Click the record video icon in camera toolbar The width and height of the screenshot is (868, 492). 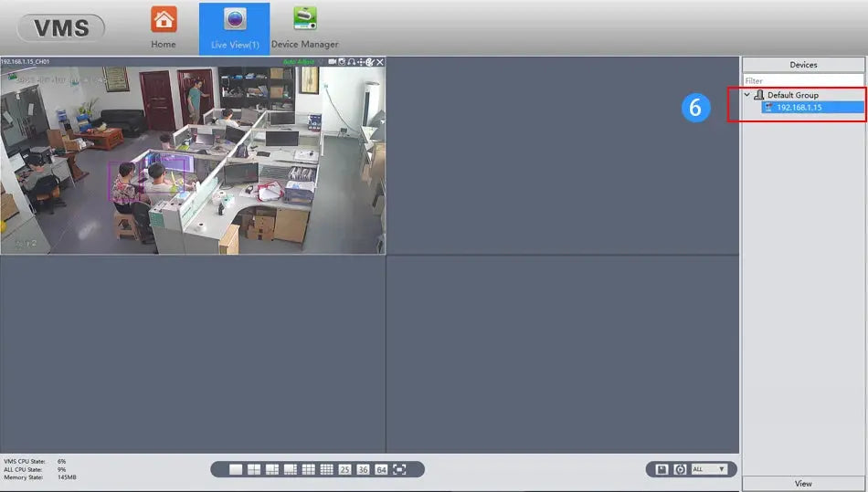(333, 62)
